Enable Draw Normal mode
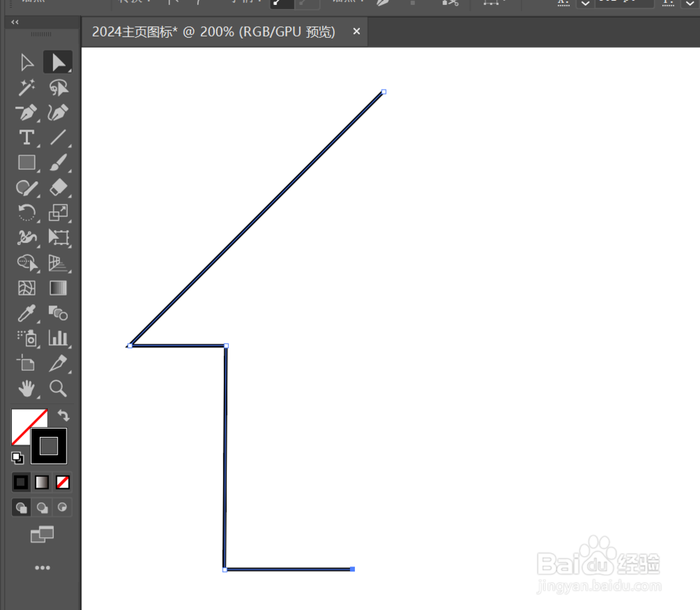This screenshot has height=610, width=700. coord(21,508)
